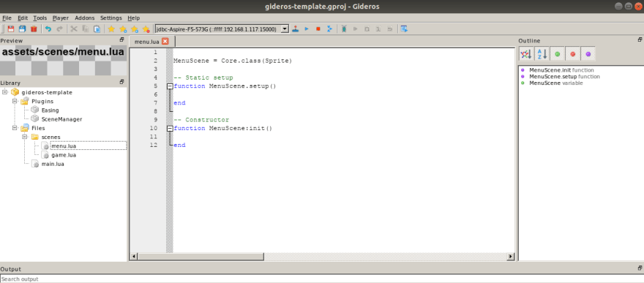The height and width of the screenshot is (283, 644).
Task: Click the cube icon beside Easing plugin
Action: 35,110
